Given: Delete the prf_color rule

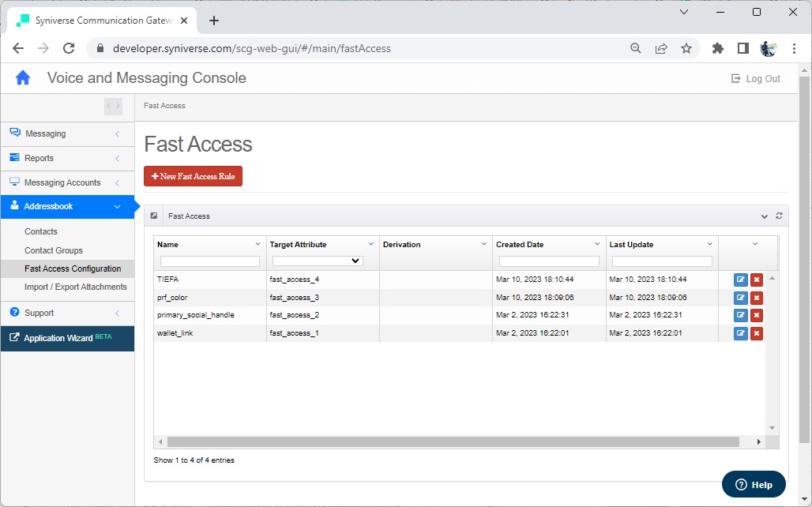Looking at the screenshot, I should [757, 298].
